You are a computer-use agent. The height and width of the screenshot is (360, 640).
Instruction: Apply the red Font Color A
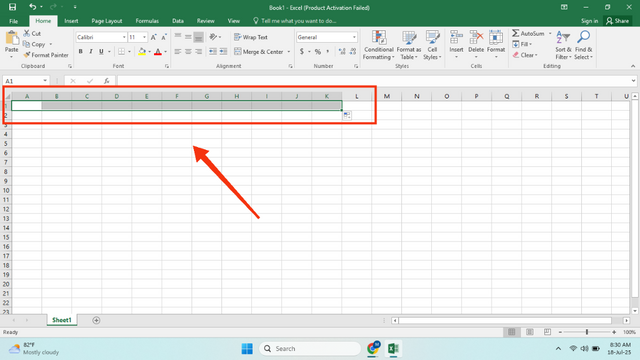point(158,51)
